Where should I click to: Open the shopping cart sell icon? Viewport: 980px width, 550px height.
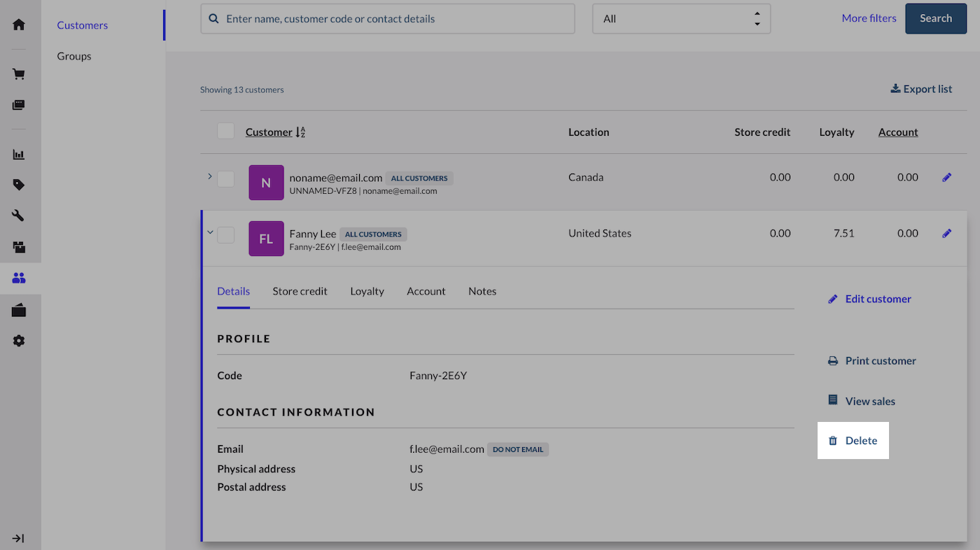[x=19, y=74]
